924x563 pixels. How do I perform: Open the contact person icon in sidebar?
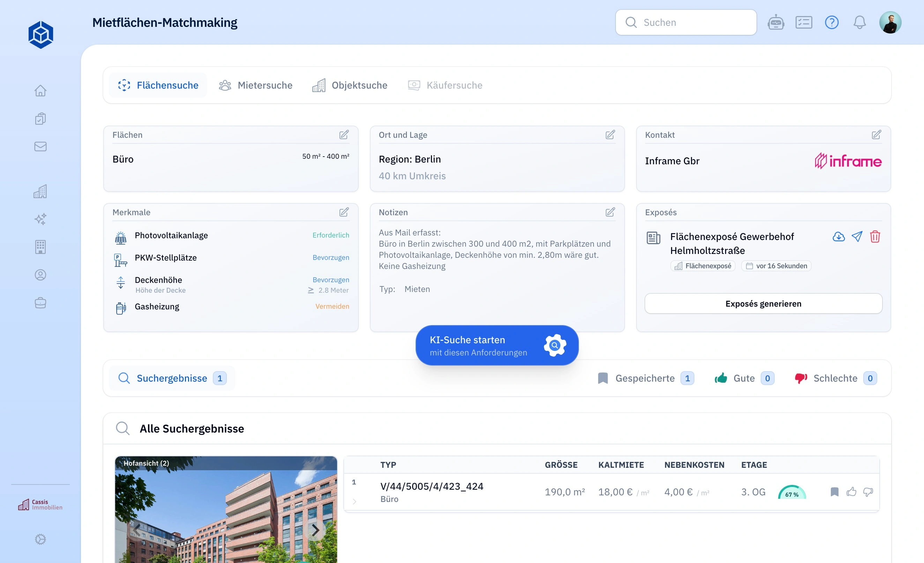coord(40,275)
